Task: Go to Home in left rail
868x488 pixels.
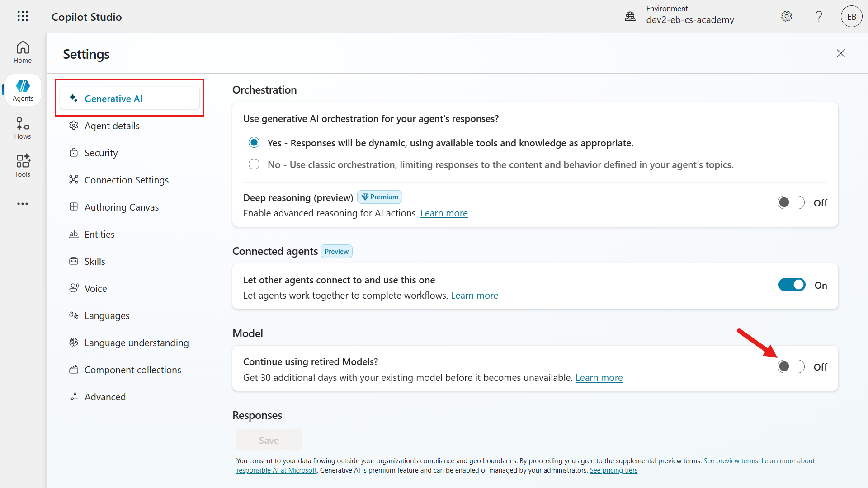Action: coord(23,52)
